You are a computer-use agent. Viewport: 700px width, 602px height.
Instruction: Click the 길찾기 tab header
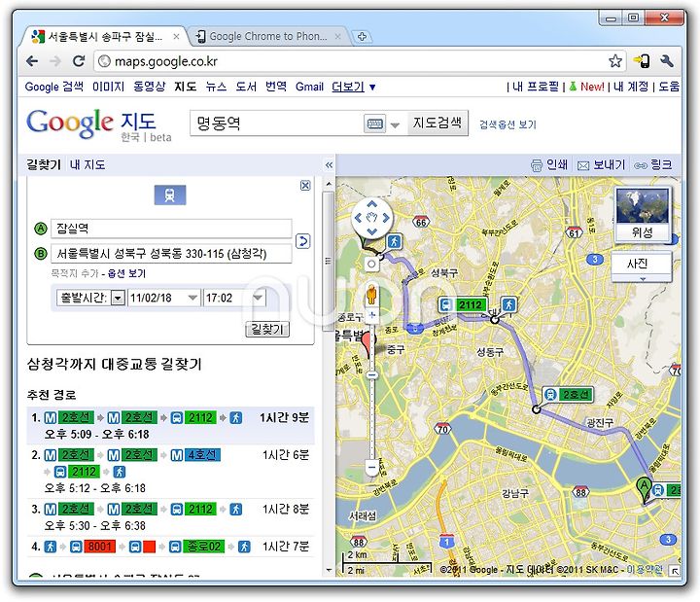(44, 164)
